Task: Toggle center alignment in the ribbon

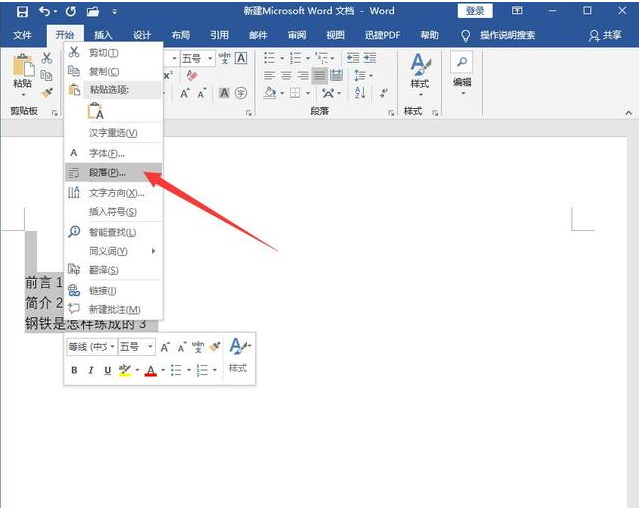Action: pos(286,75)
